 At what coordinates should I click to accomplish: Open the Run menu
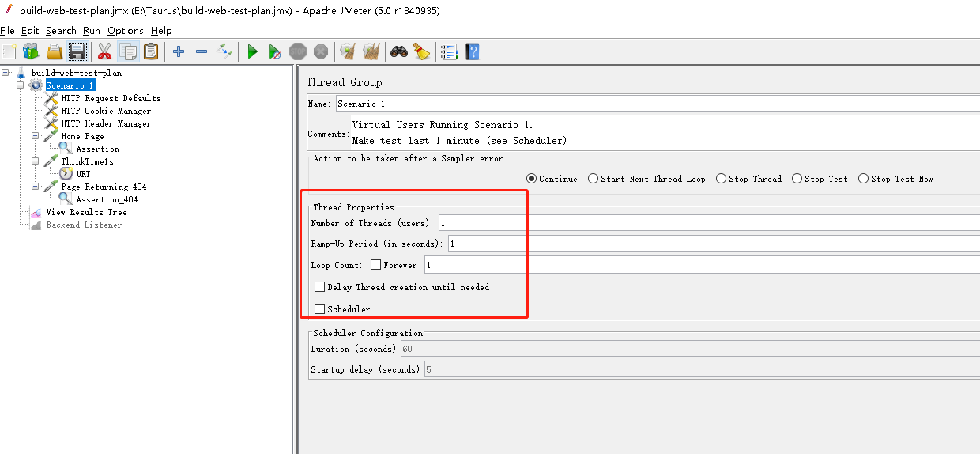pyautogui.click(x=92, y=31)
